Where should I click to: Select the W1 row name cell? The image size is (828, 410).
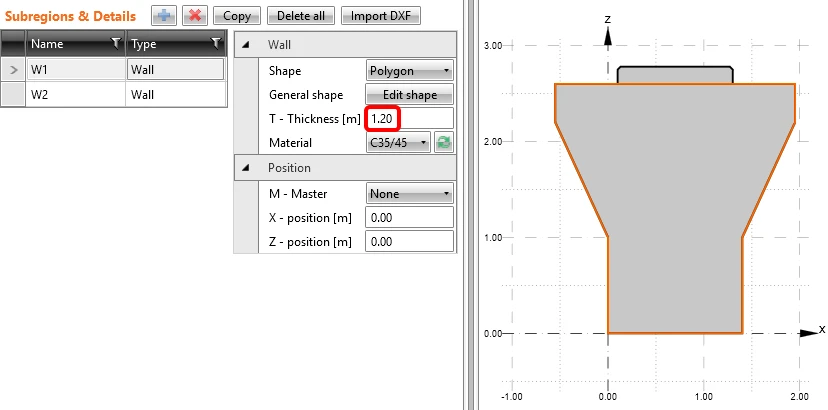(76, 69)
